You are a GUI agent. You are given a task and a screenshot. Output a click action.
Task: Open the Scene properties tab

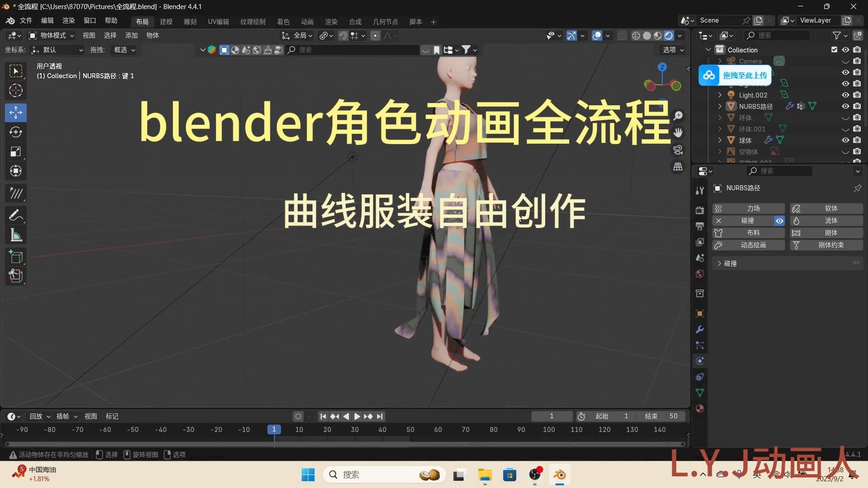700,258
